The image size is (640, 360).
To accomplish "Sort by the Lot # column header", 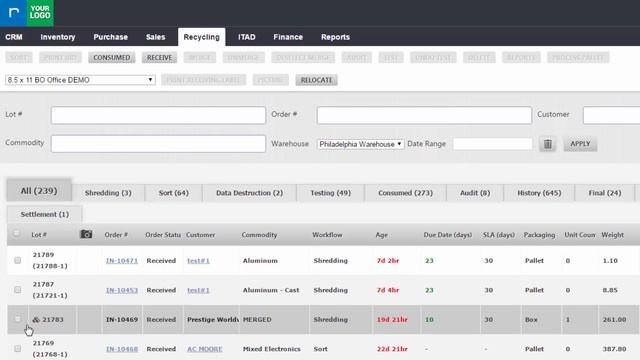I will 39,235.
